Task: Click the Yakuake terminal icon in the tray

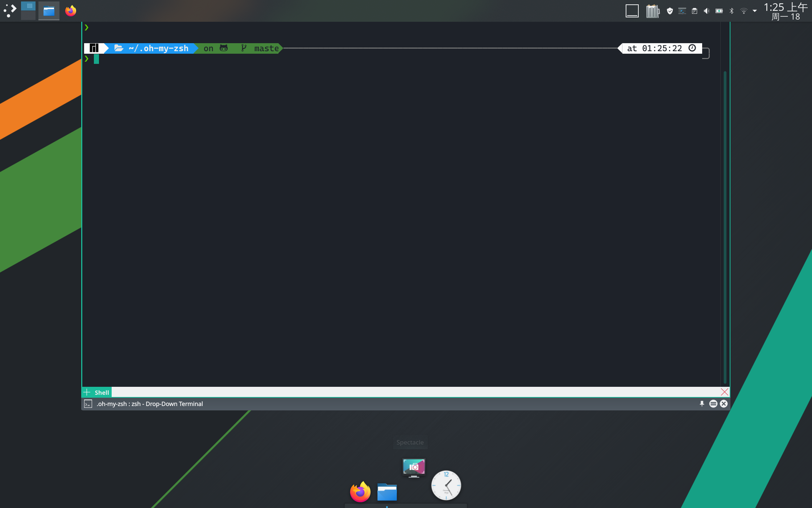Action: [682, 11]
